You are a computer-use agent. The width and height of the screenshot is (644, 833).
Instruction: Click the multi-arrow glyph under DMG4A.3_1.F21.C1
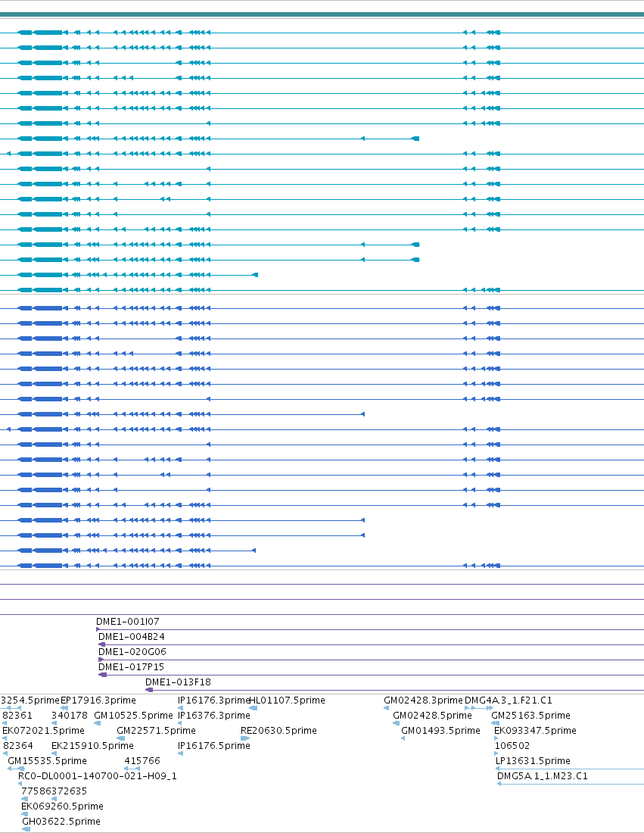pyautogui.click(x=479, y=707)
